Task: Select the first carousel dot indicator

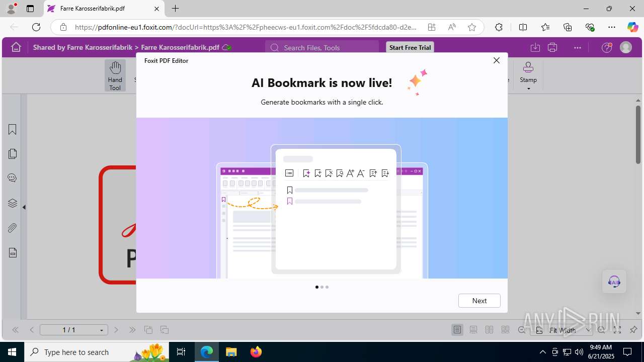Action: tap(317, 287)
